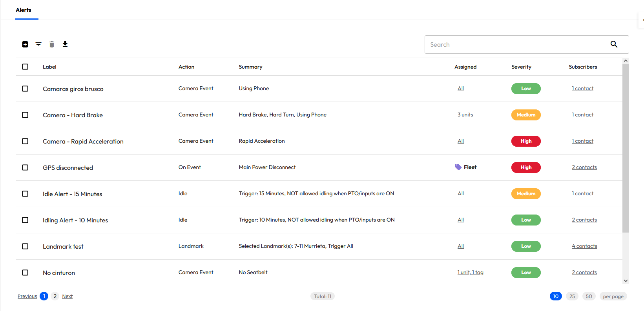Open 1 contact for Camaras giros brusco
The image size is (644, 311).
coord(582,89)
